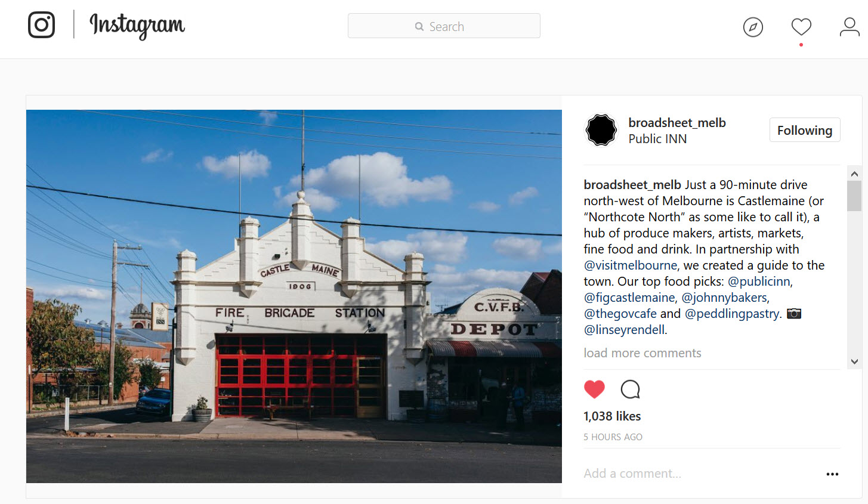Open the Public INN location link
This screenshot has height=504, width=868.
click(x=657, y=139)
